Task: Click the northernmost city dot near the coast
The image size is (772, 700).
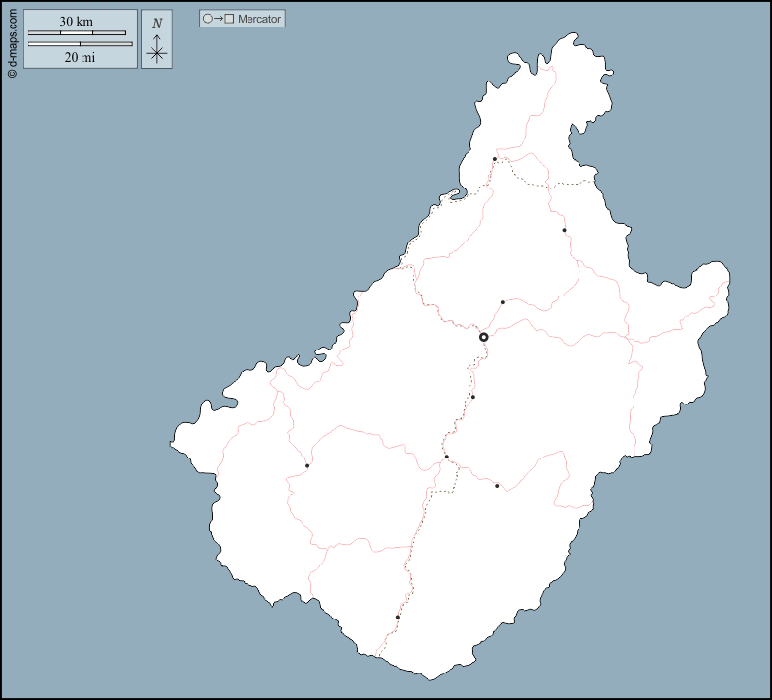Action: pyautogui.click(x=495, y=159)
